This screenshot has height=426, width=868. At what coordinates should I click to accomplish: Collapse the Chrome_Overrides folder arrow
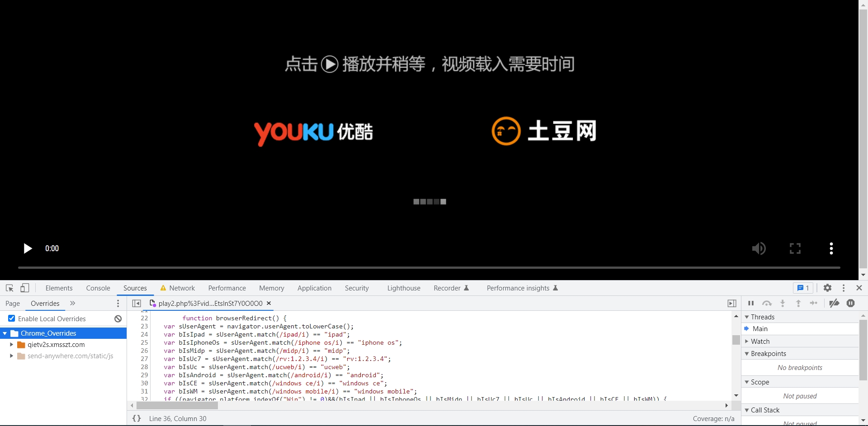pyautogui.click(x=5, y=333)
